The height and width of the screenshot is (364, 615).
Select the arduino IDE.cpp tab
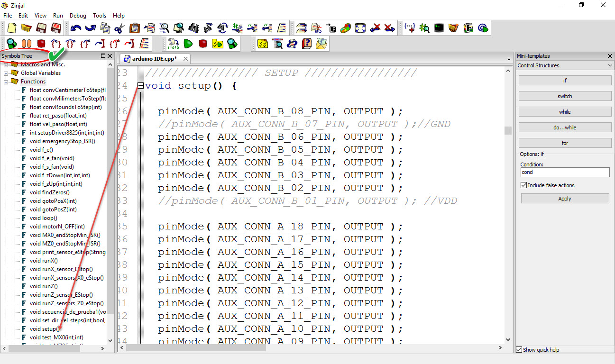pos(154,59)
